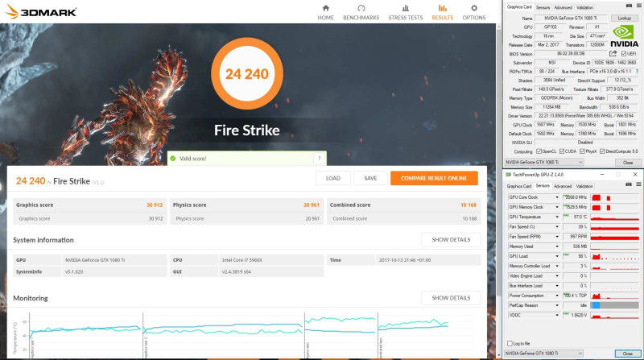Close the TechPowerUp GPU-Z 2.4.0 window with X
The width and height of the screenshot is (644, 360).
point(635,175)
